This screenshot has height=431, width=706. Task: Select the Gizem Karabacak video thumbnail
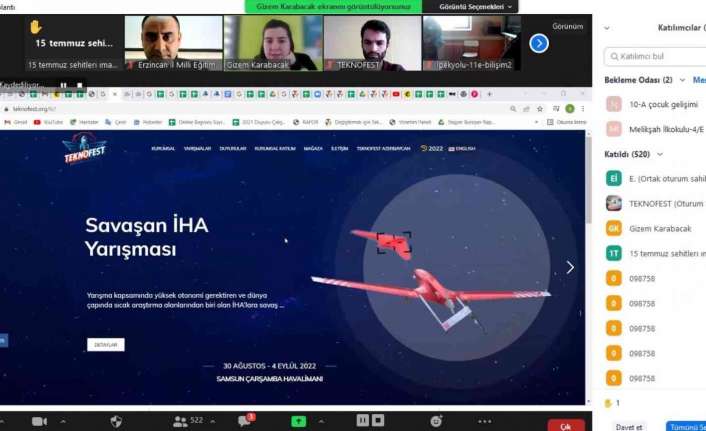273,43
